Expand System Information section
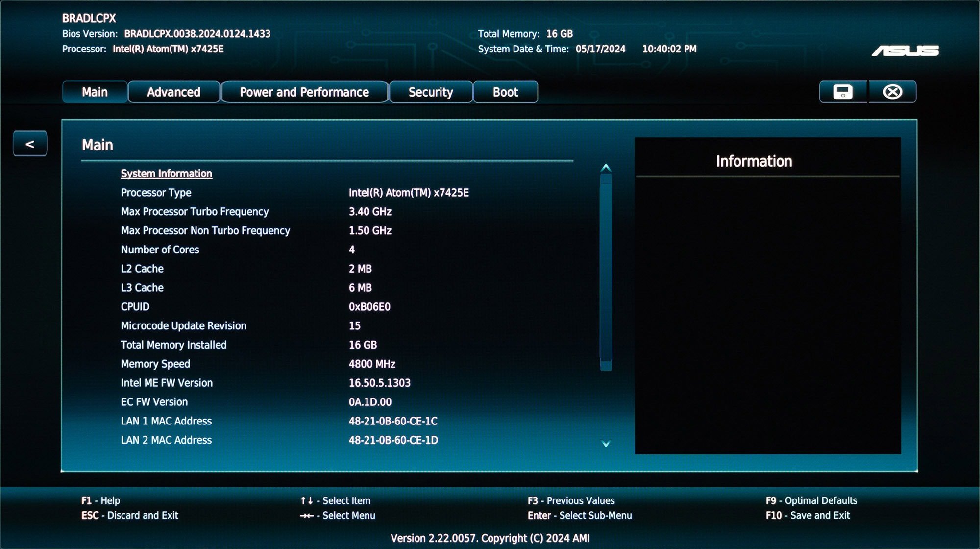Viewport: 980px width, 549px height. click(x=166, y=173)
